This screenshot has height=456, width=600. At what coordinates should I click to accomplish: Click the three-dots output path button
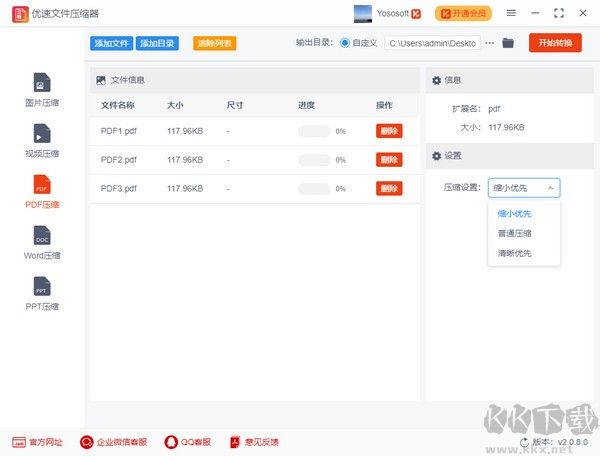pos(489,43)
